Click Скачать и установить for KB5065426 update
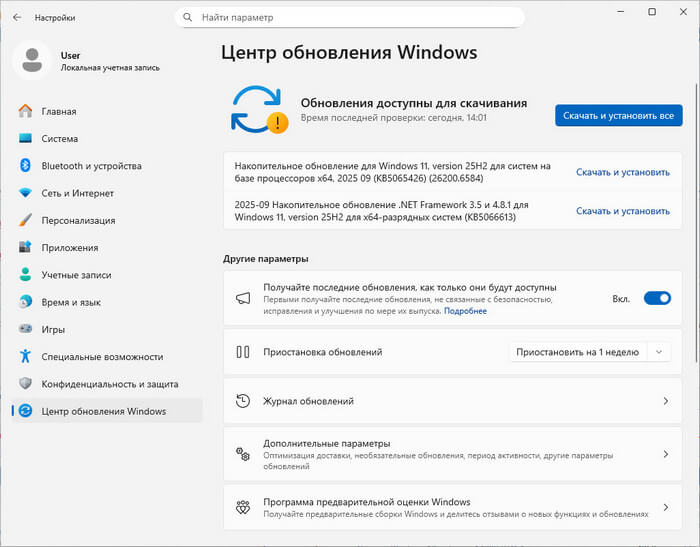Image resolution: width=700 pixels, height=547 pixels. 622,172
